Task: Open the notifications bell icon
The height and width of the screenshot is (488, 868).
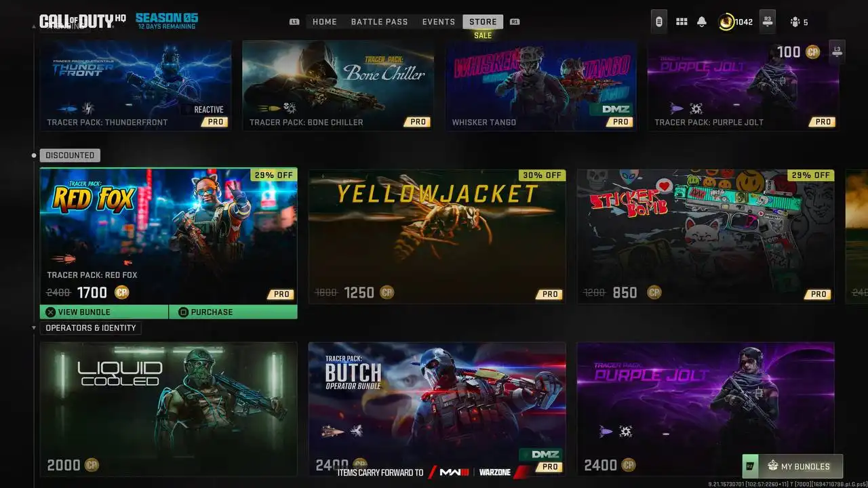Action: pos(702,22)
